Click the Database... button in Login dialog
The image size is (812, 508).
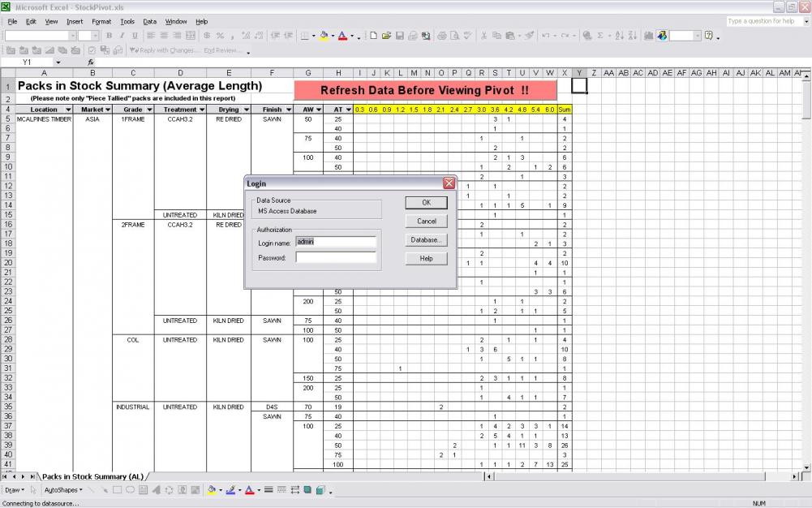point(426,239)
